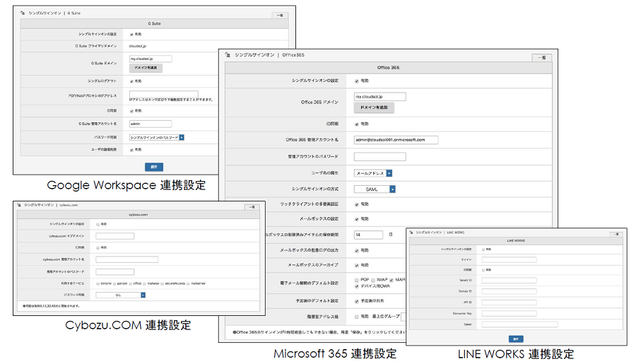Toggle the bottom 有効 checkbox in G Suite panel
This screenshot has width=636, height=364.
pos(131,150)
